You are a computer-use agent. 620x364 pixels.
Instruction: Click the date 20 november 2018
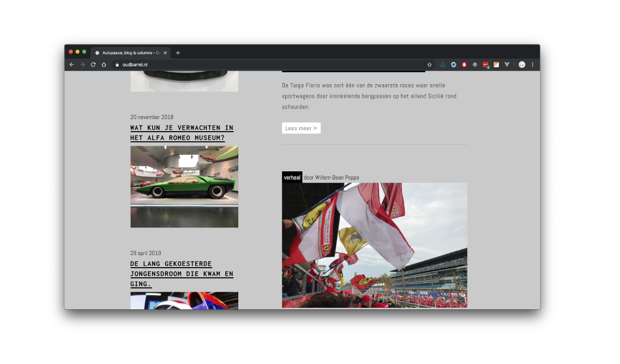click(x=152, y=117)
